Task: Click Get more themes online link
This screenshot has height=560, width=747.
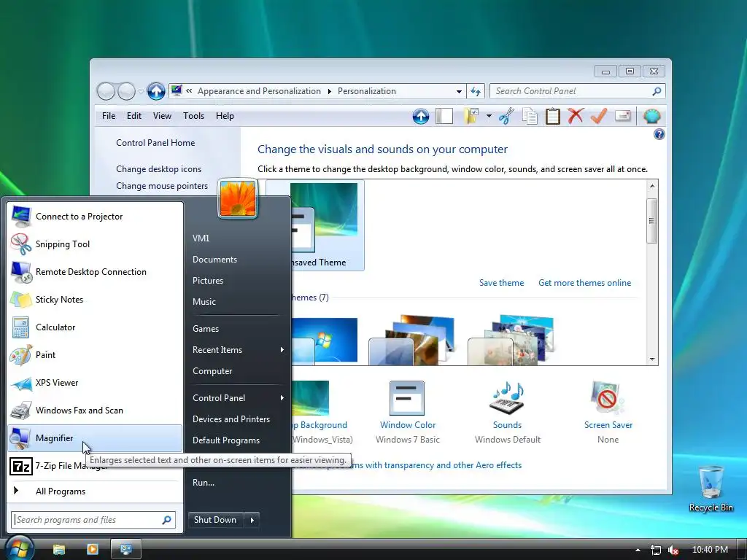Action: coord(584,283)
